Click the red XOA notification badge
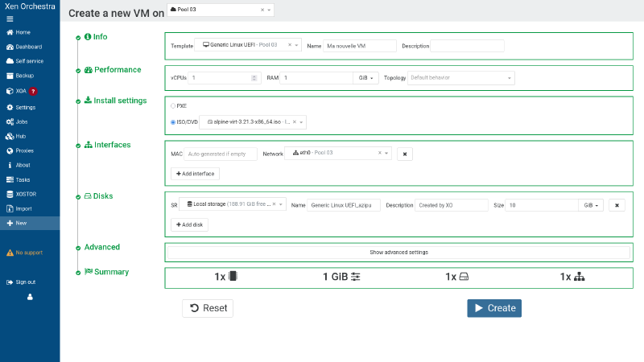 tap(34, 91)
